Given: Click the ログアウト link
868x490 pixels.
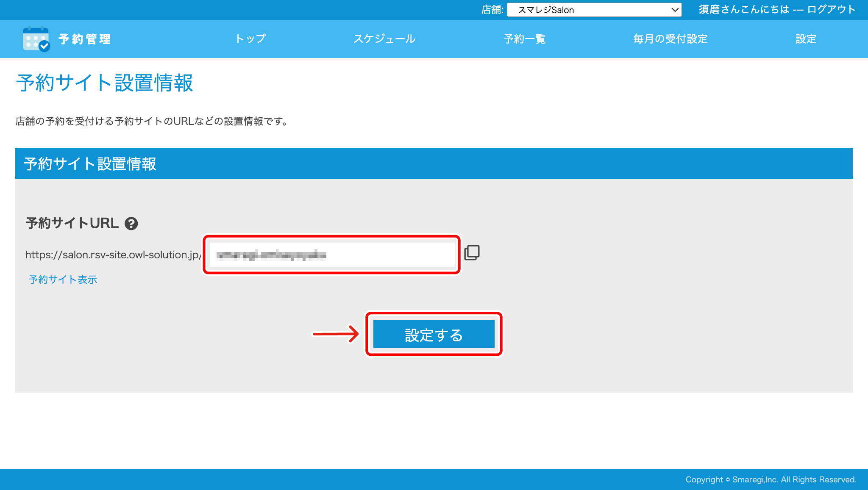Looking at the screenshot, I should [x=831, y=10].
